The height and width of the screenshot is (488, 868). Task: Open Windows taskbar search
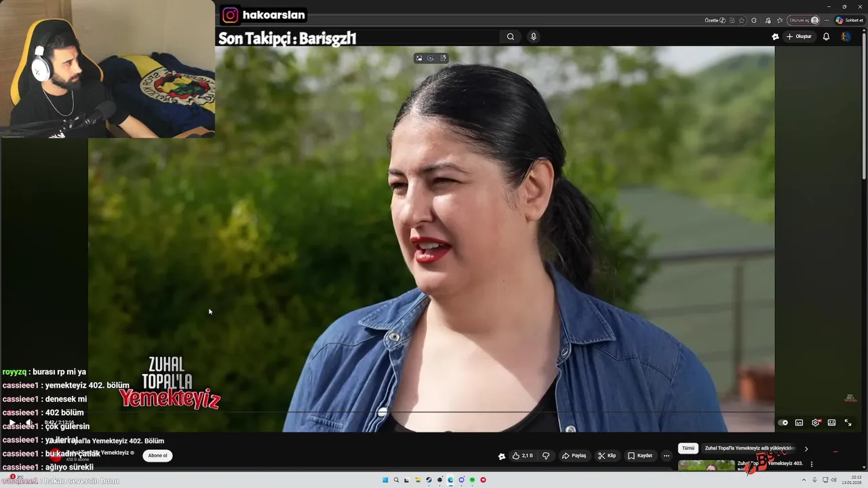coord(396,480)
